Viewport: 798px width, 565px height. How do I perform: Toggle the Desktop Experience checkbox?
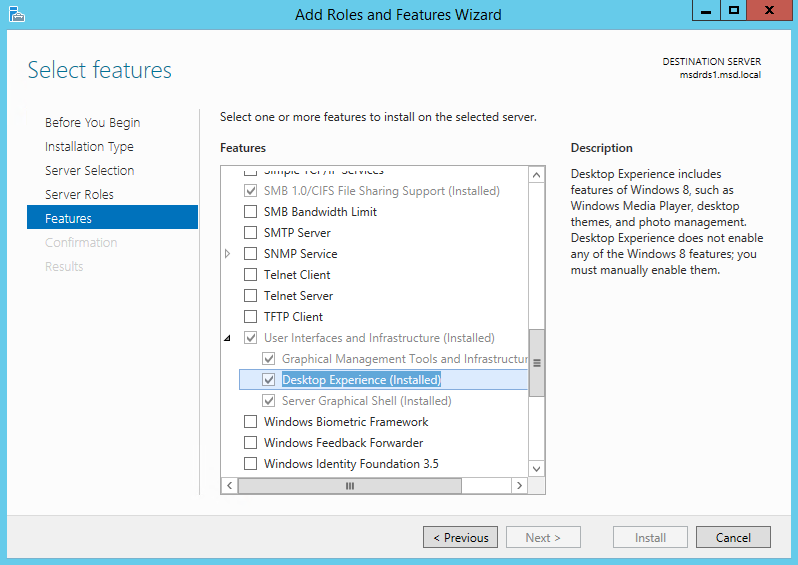[x=269, y=380]
